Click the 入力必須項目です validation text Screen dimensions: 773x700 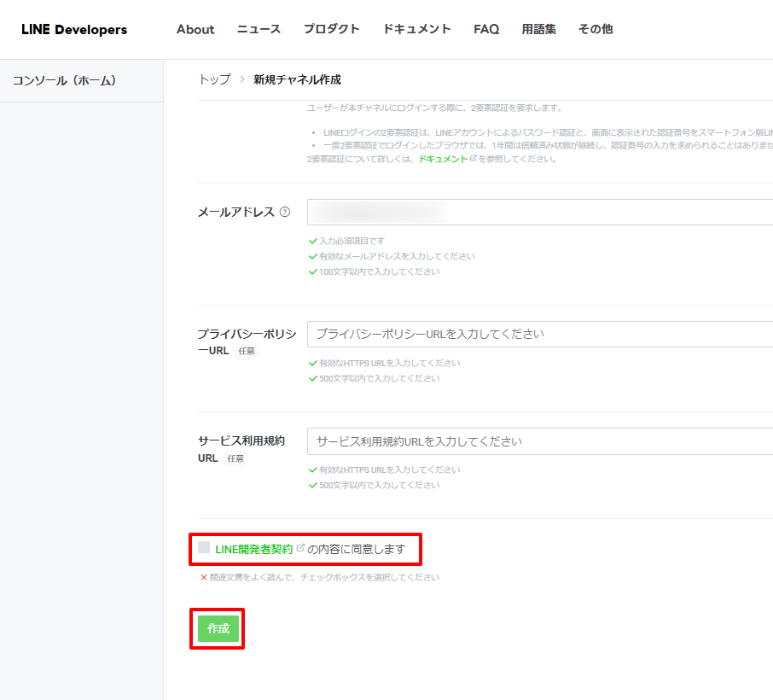(352, 241)
